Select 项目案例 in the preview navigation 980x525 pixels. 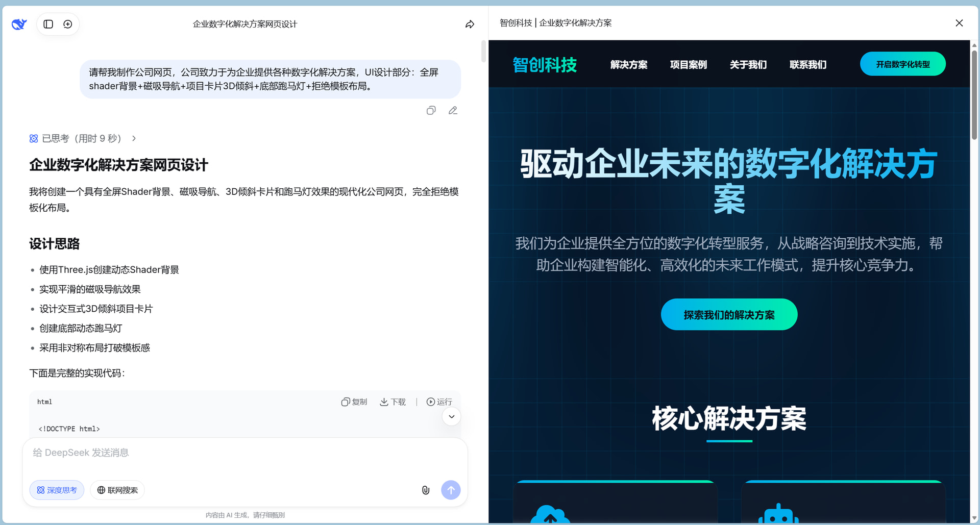(688, 65)
